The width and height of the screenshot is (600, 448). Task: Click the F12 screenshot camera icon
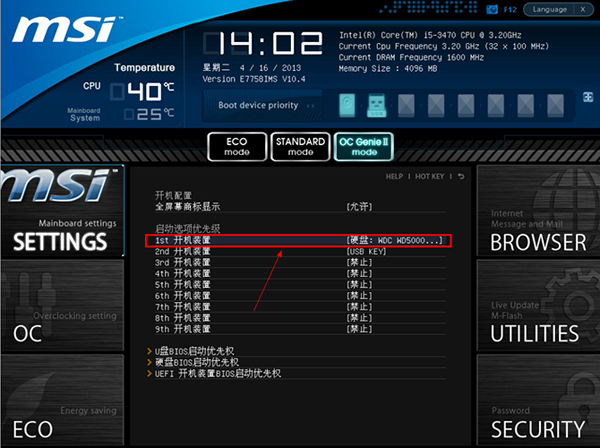pyautogui.click(x=492, y=10)
